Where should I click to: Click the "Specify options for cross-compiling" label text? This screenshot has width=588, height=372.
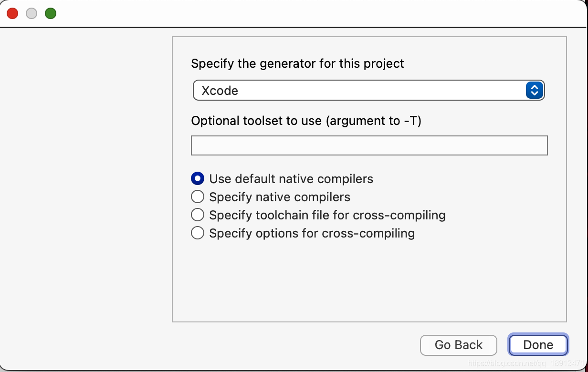point(312,233)
